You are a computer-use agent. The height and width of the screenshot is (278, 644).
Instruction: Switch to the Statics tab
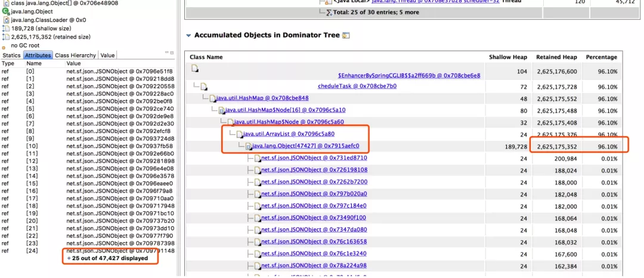point(11,55)
